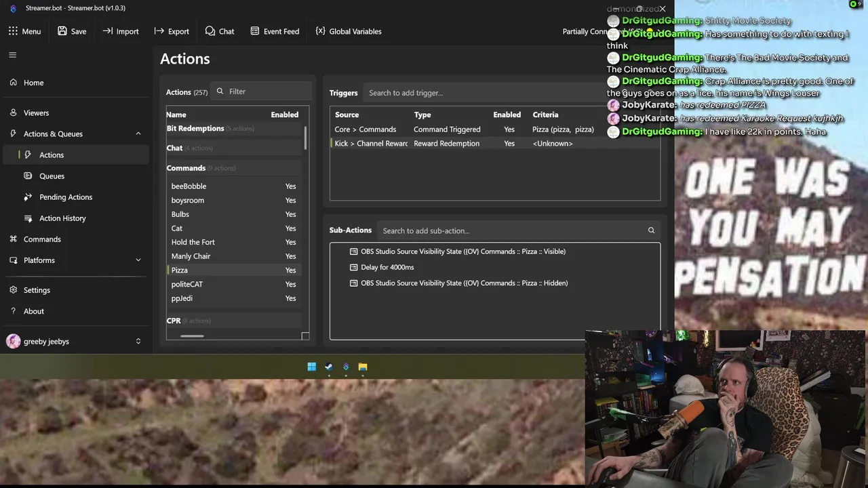Image resolution: width=868 pixels, height=488 pixels.
Task: Open Steam from the taskbar
Action: [x=329, y=367]
